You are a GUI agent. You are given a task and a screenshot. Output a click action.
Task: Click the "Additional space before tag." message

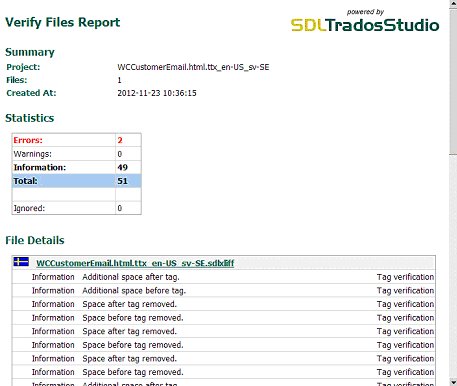134,291
